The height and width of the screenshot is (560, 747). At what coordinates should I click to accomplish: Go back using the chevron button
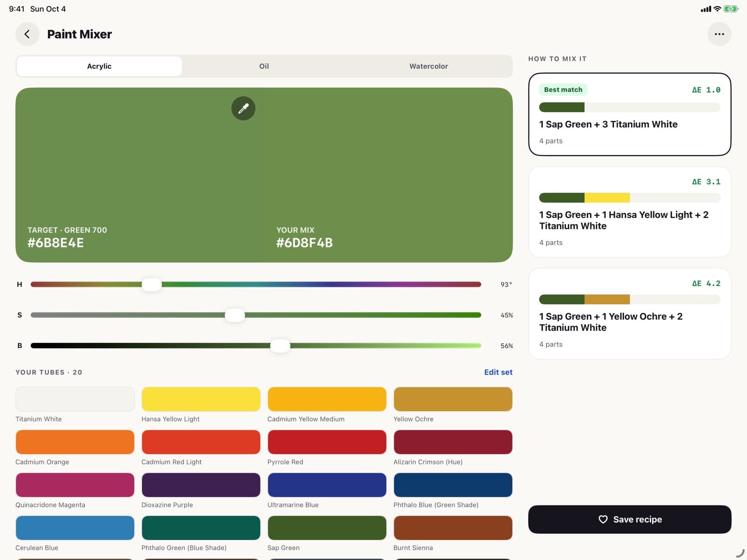(27, 34)
